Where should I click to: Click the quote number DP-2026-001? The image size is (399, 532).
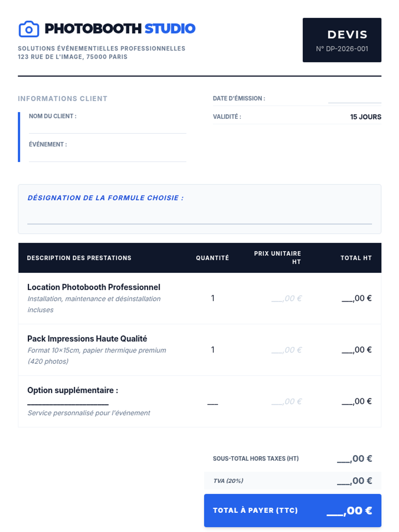point(342,49)
